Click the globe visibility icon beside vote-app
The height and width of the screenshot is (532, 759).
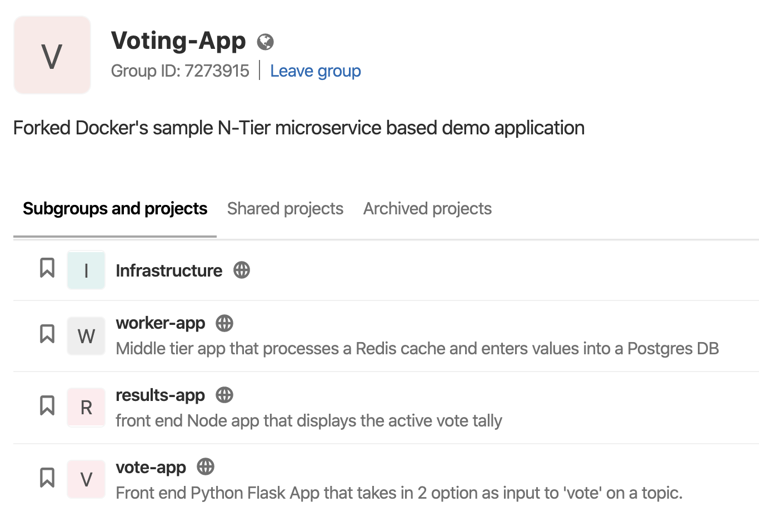206,466
